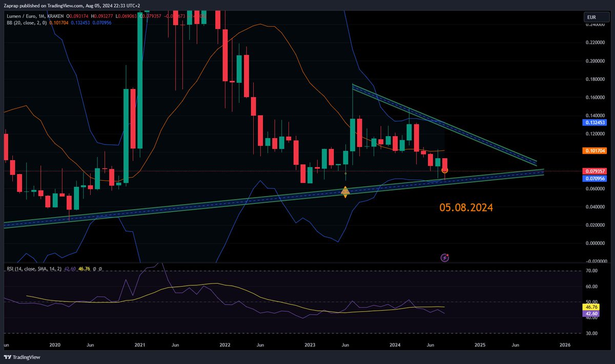Click the open value O0.093174 in legend
Screen dimensions: 615x364
click(x=77, y=16)
